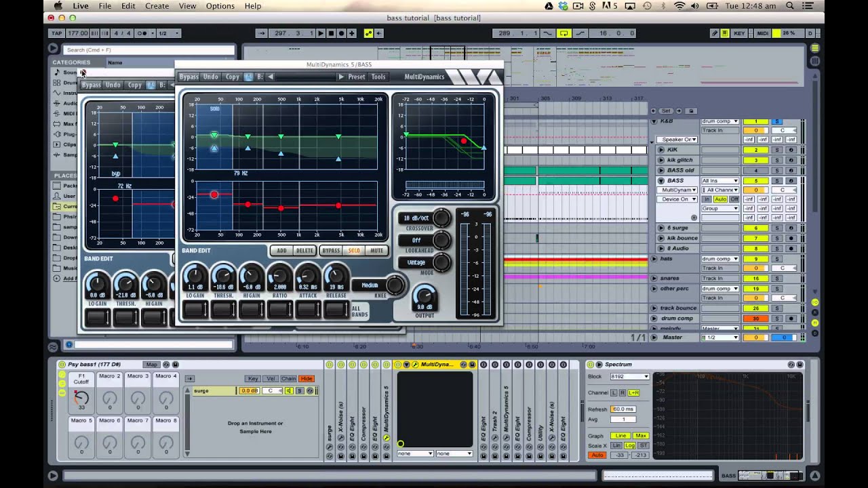Click the Wi-Fi icon in the menu bar
Viewport: 868px width, 488px height.
679,6
